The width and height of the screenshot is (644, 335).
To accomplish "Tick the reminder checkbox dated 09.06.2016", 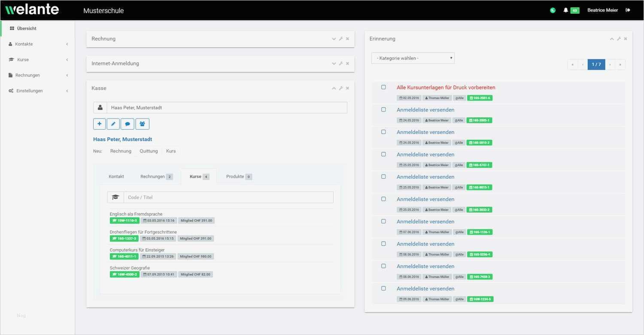I will 383,288.
